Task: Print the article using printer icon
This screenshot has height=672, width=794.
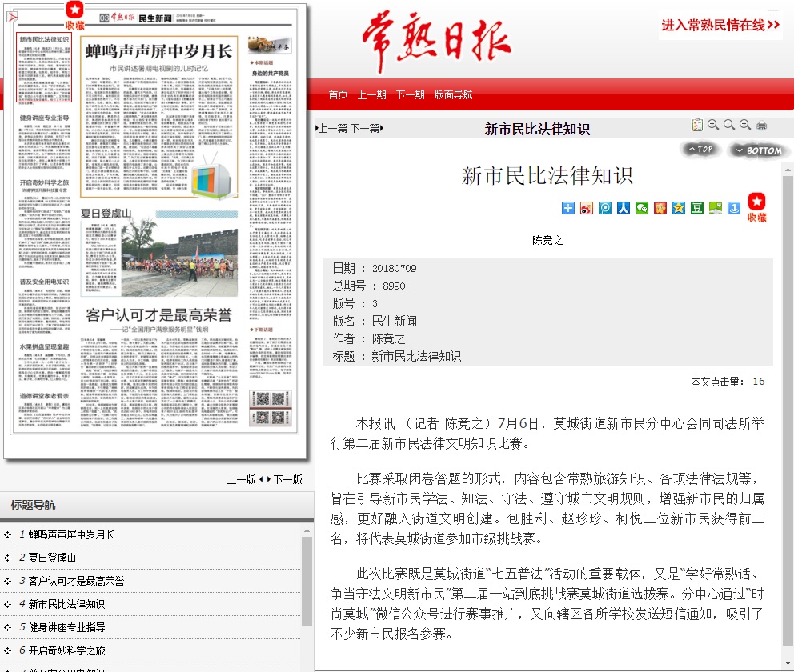Action: point(761,126)
